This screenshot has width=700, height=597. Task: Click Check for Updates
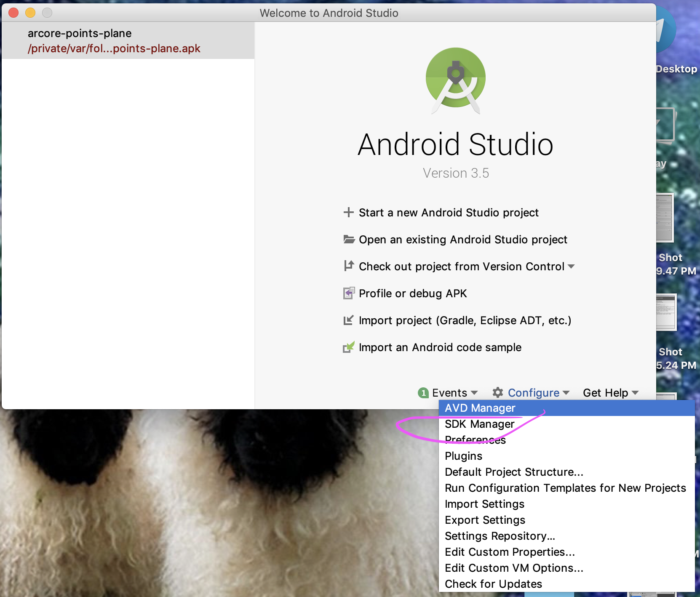[566, 584]
